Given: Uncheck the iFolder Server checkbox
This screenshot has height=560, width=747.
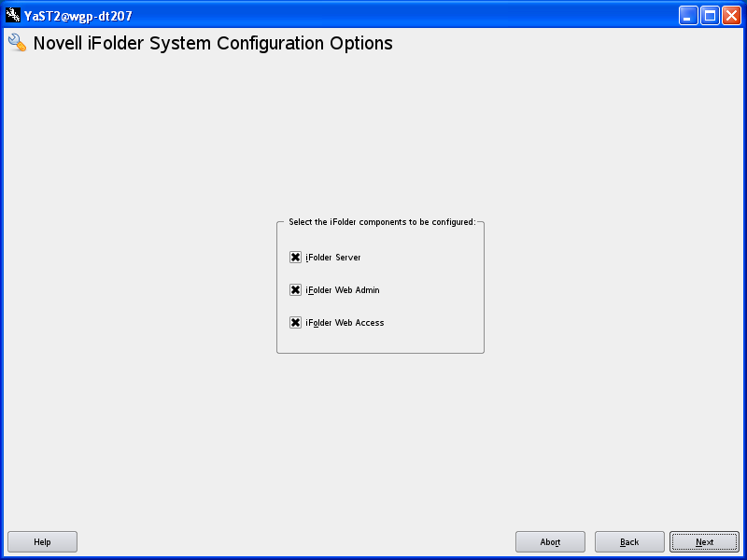Looking at the screenshot, I should (295, 258).
